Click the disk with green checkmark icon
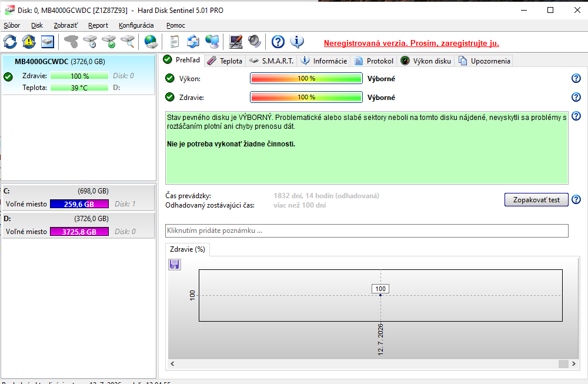This screenshot has height=384, width=588. click(109, 42)
